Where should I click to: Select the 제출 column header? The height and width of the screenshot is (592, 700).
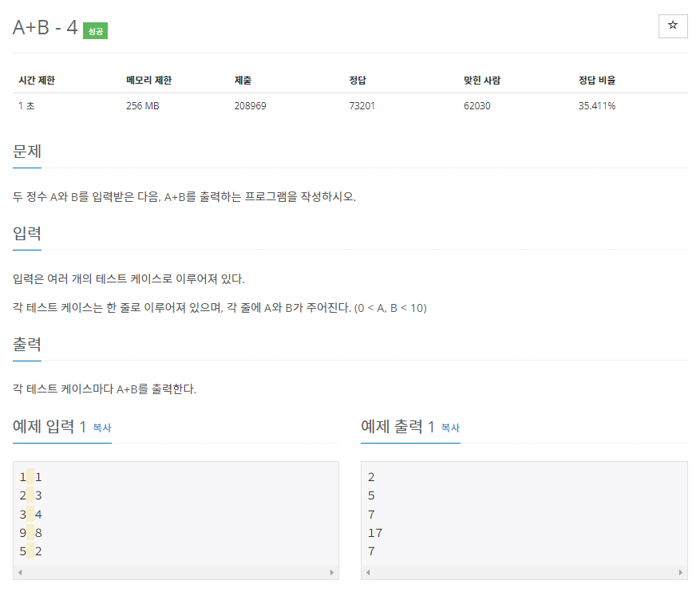(x=243, y=81)
